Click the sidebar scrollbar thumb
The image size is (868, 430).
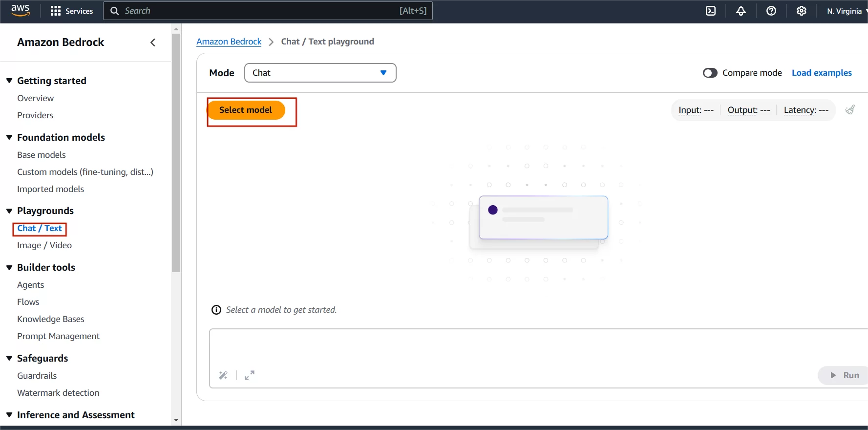tap(176, 152)
